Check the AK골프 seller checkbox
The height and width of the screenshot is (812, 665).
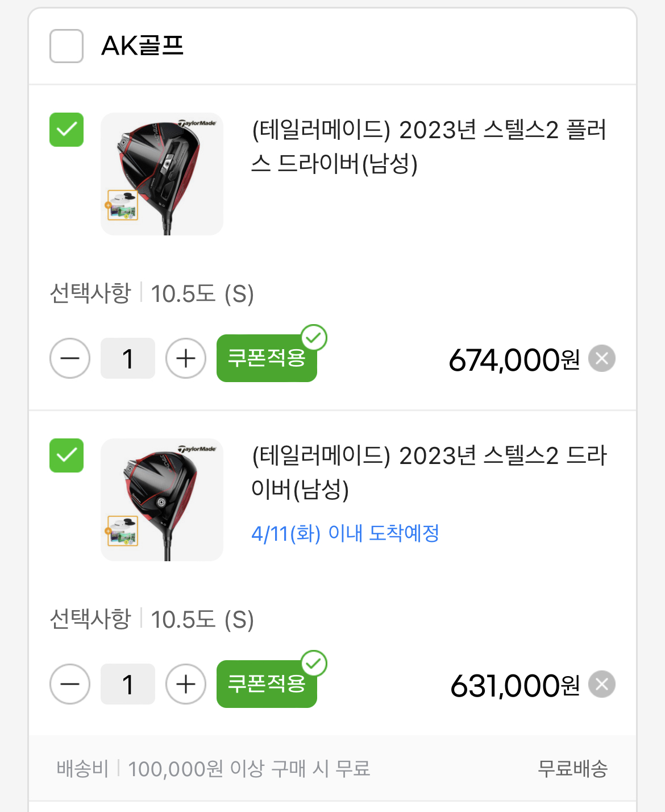tap(66, 46)
